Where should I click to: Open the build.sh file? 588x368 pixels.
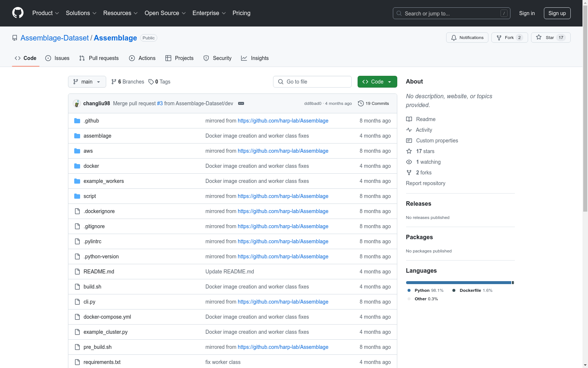coord(92,287)
